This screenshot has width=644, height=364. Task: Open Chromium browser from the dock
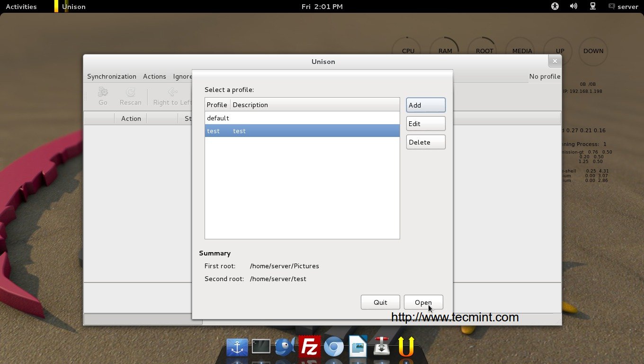(x=333, y=347)
